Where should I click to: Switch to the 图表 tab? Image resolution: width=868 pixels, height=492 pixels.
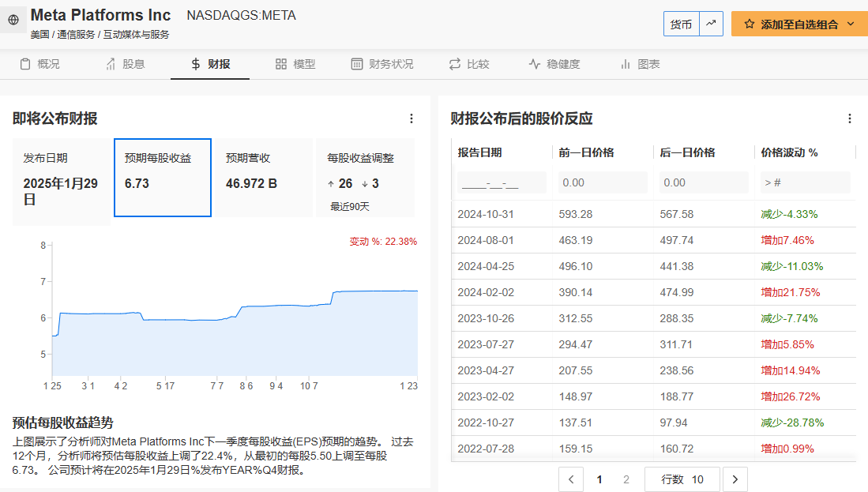point(640,64)
